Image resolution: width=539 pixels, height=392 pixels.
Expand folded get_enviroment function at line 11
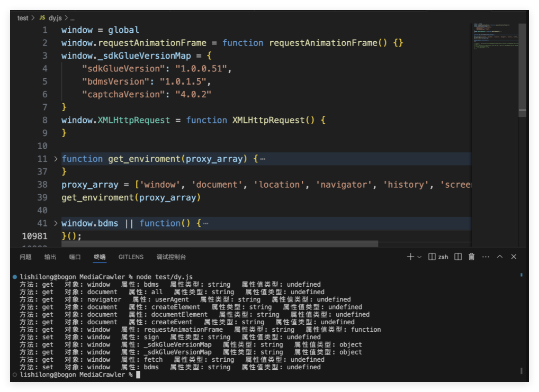(x=56, y=159)
